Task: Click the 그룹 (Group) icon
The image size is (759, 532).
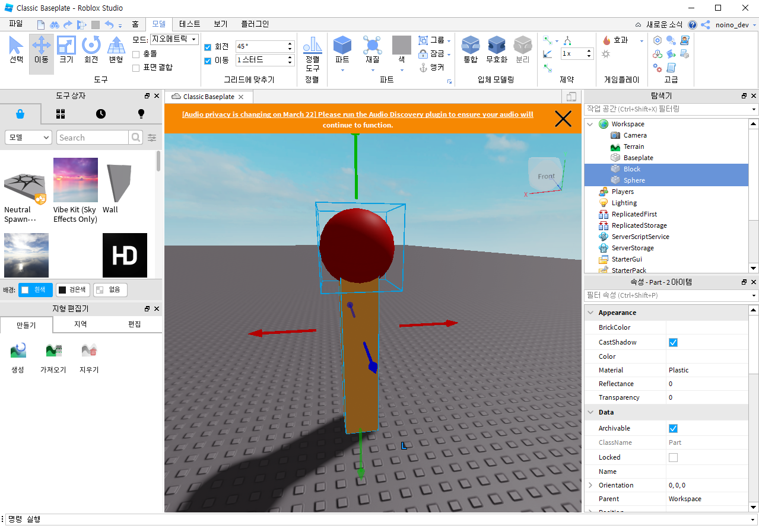Action: pos(423,40)
